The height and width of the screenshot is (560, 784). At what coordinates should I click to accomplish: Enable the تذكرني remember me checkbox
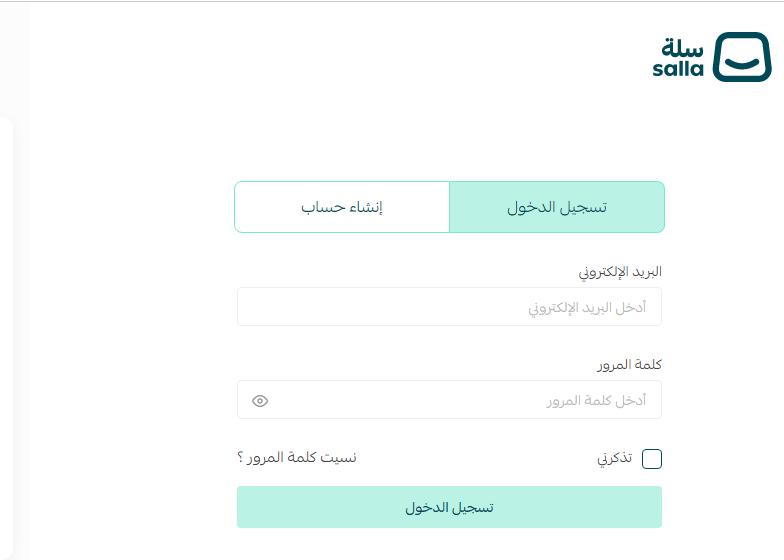(652, 459)
